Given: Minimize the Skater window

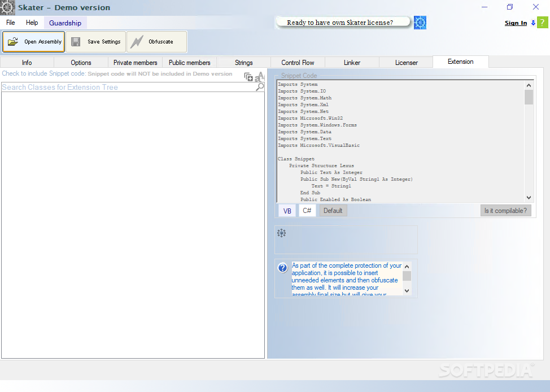Looking at the screenshot, I should (x=484, y=7).
